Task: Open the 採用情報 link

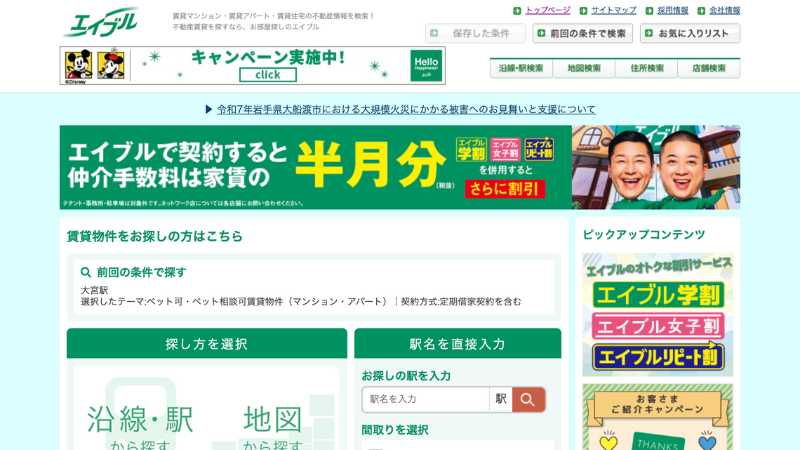Action: [672, 10]
